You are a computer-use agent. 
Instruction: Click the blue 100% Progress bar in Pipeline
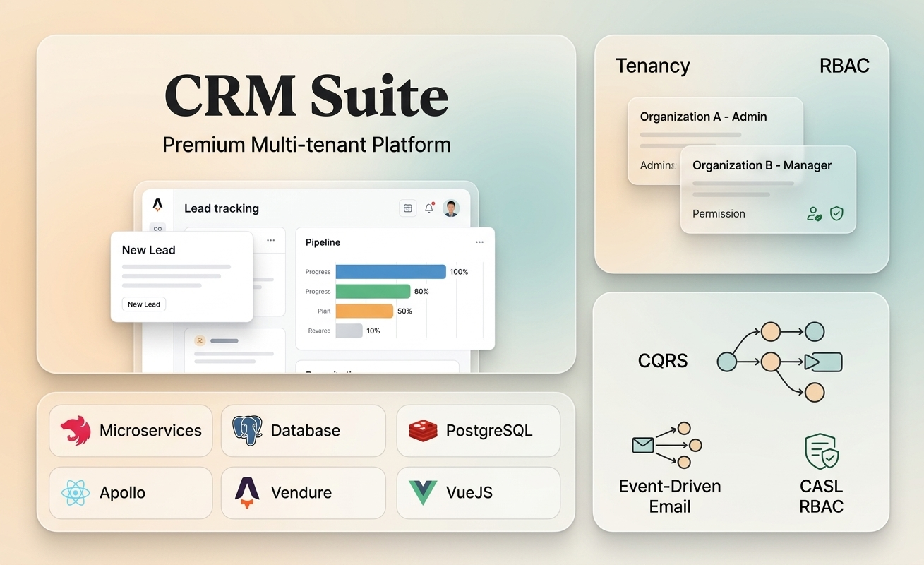tap(390, 271)
